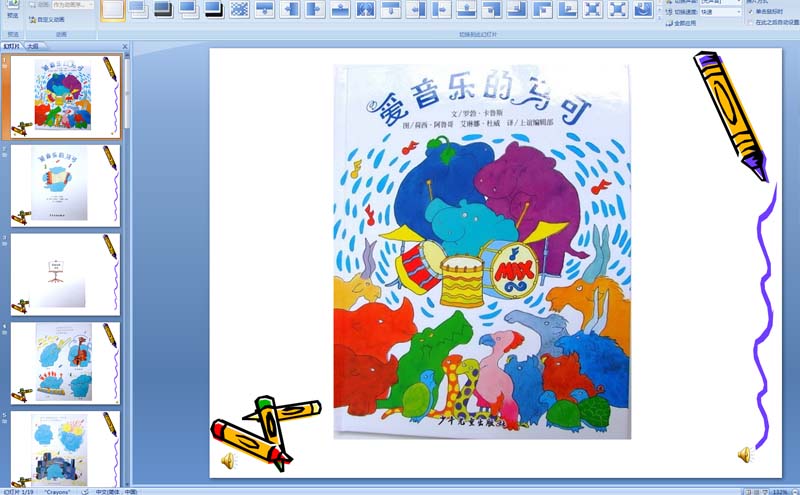Click the slide counter '1/19' in status bar
The image size is (800, 495).
click(20, 492)
